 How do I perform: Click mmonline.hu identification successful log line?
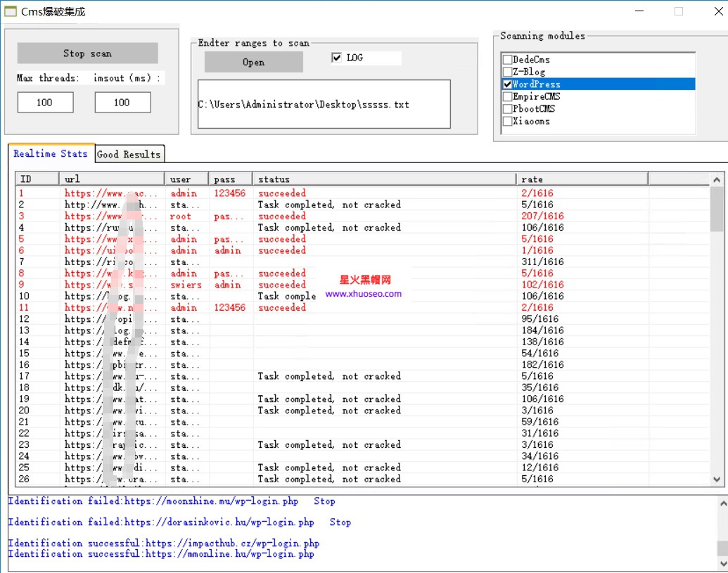(161, 553)
